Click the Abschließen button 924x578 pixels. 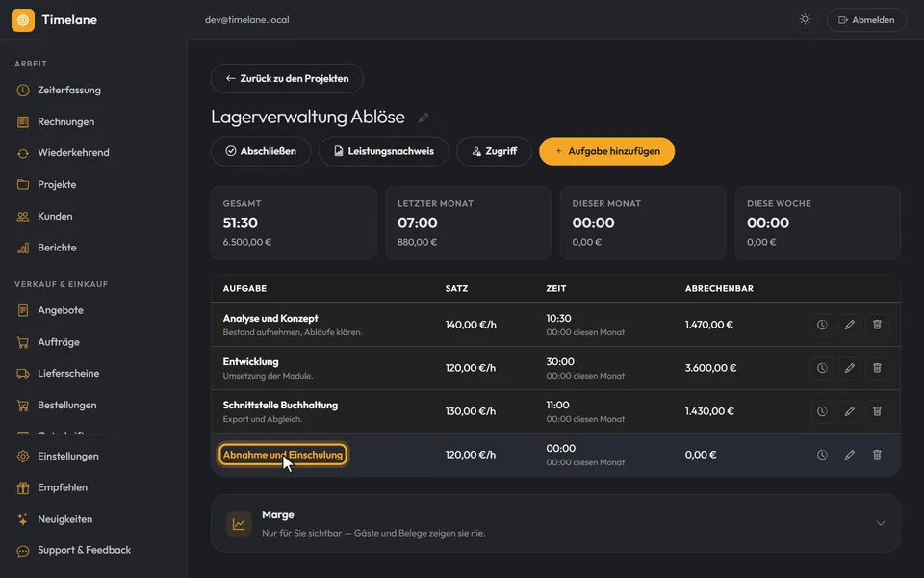coord(261,151)
